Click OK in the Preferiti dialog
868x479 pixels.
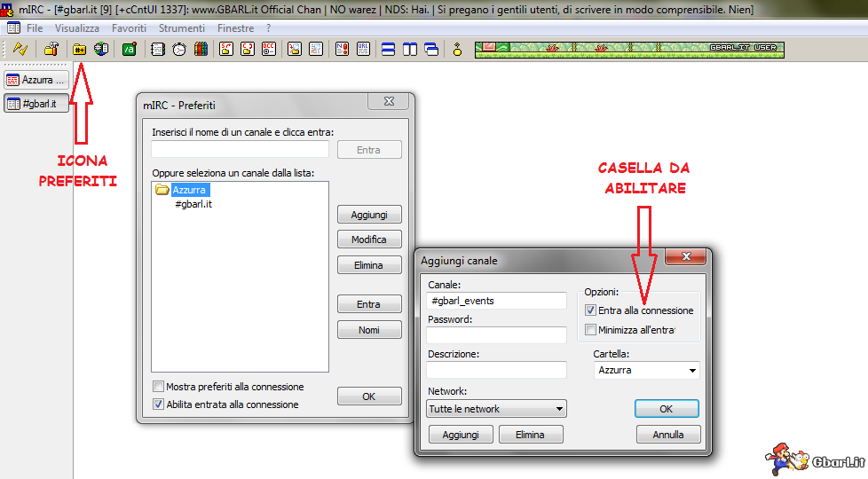[369, 397]
